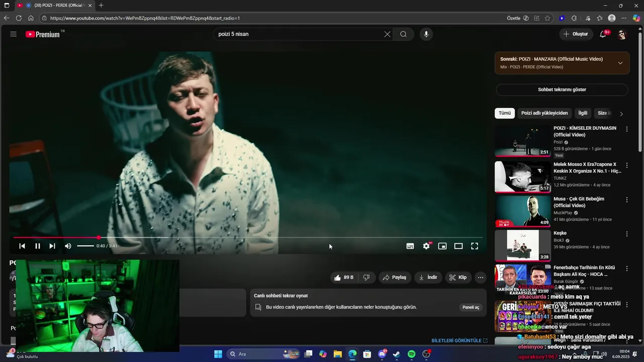Click the YouTube search input field

pyautogui.click(x=299, y=34)
